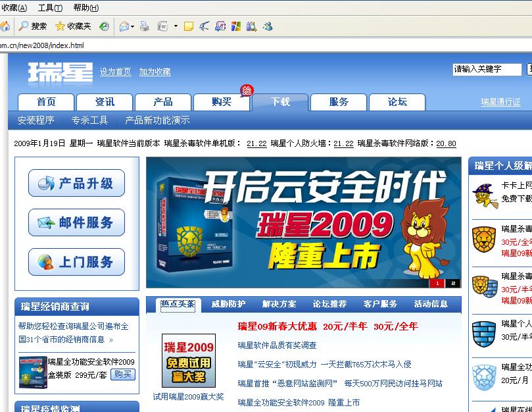Viewport: 532px width, 412px height.
Task: Open the 安装程序 submenu item
Action: [36, 120]
